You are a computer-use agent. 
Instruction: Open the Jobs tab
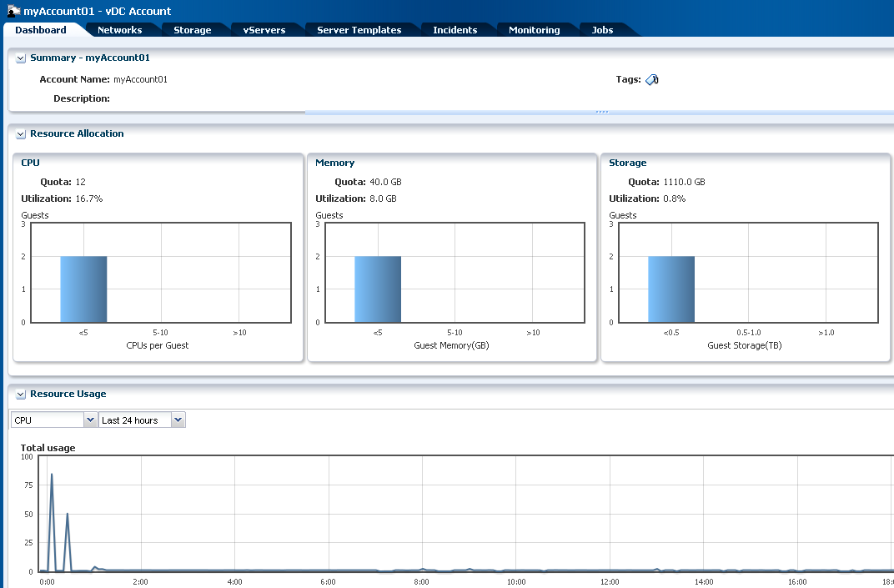(x=602, y=30)
